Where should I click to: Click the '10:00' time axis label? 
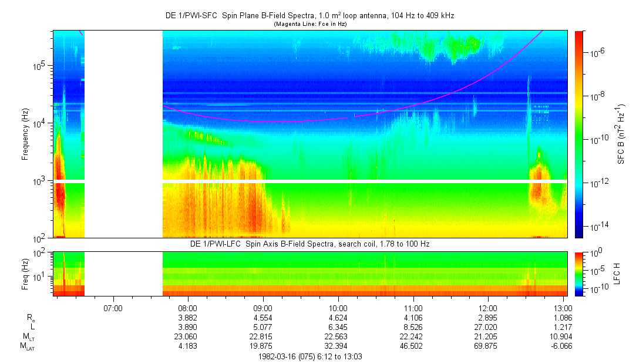[338, 308]
